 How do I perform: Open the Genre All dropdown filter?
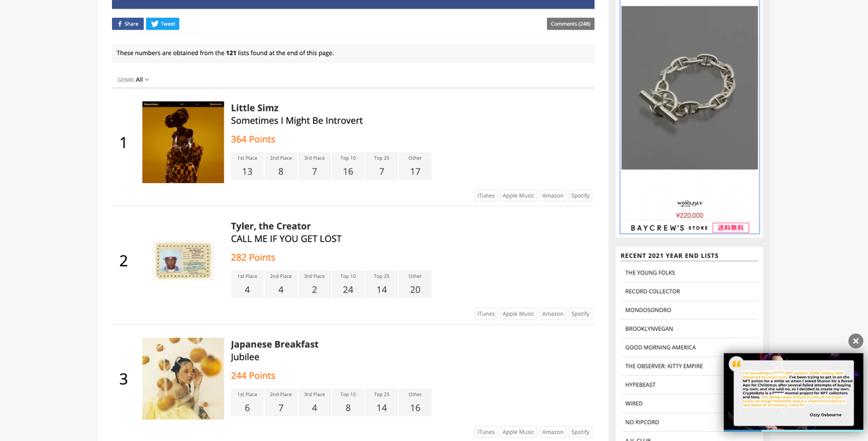134,80
